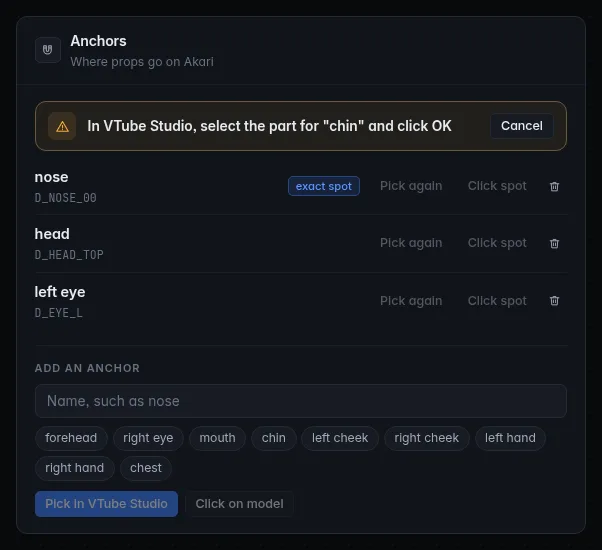Click the D_EYE_L part ID text

coord(59,313)
